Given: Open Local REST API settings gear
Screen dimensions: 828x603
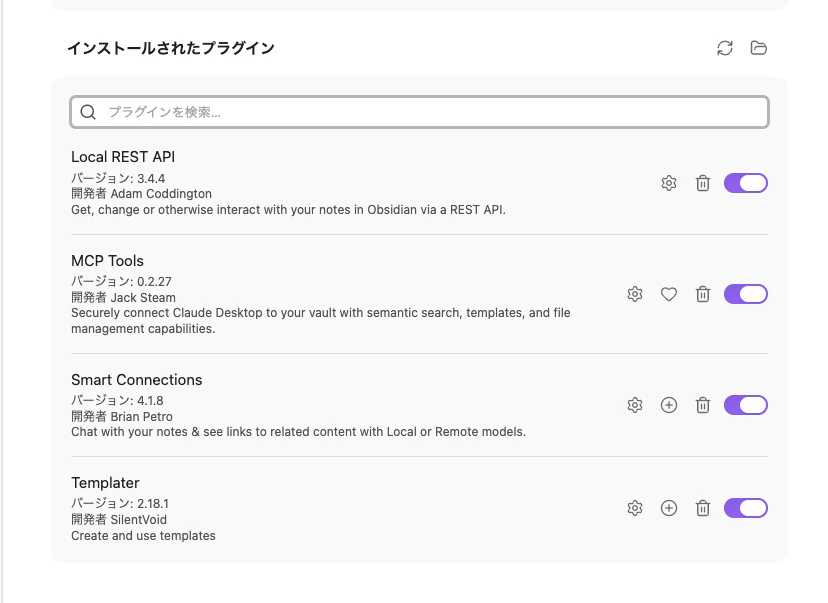Looking at the screenshot, I should (x=669, y=183).
